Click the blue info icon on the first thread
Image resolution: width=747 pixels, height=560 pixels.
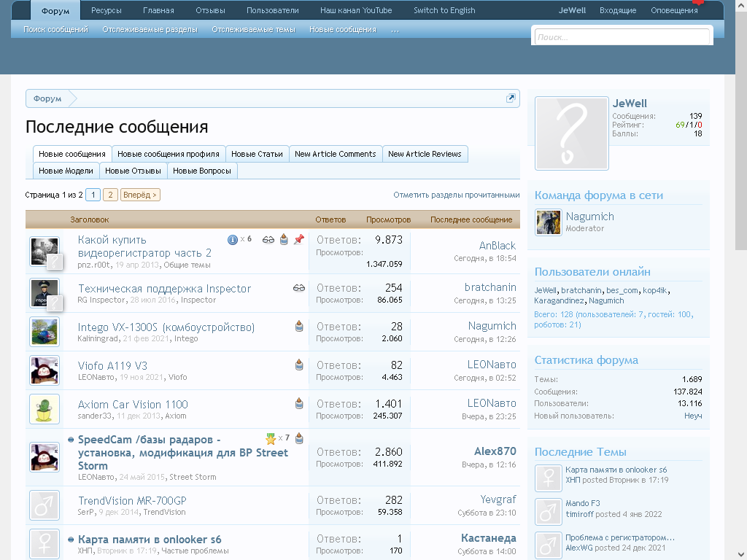coord(233,239)
